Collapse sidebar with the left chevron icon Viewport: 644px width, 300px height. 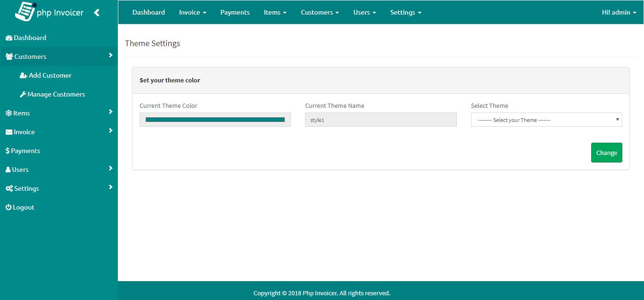97,13
